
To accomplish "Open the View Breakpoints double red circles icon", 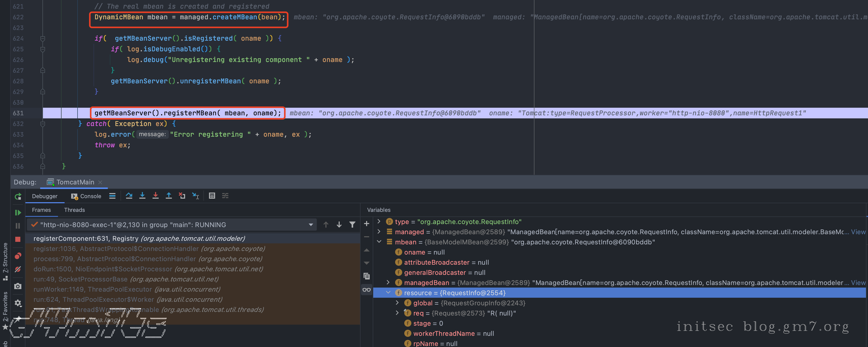I will coord(18,256).
